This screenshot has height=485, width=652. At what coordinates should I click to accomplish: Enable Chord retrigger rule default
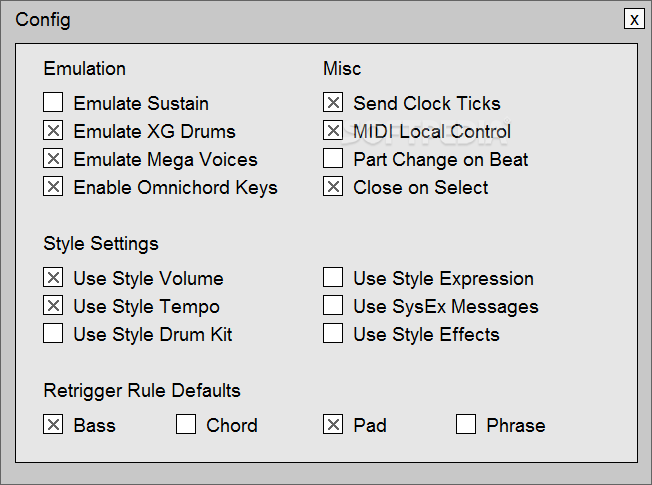pyautogui.click(x=186, y=424)
